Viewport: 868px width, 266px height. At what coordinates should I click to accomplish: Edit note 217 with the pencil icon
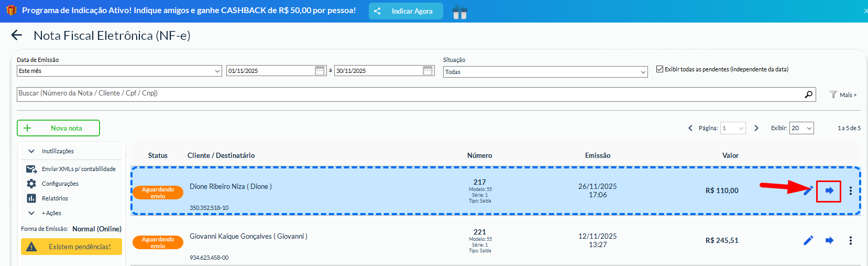(x=808, y=190)
